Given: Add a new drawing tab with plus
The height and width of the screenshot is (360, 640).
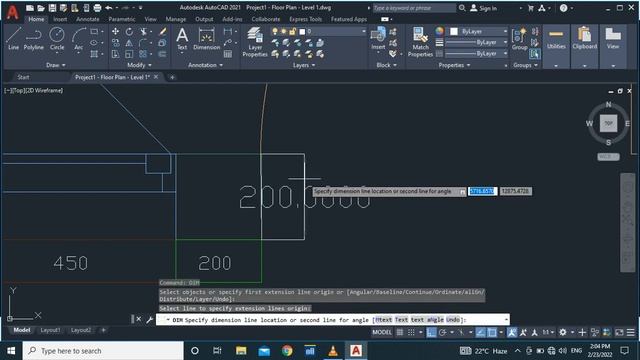Looking at the screenshot, I should 172,77.
